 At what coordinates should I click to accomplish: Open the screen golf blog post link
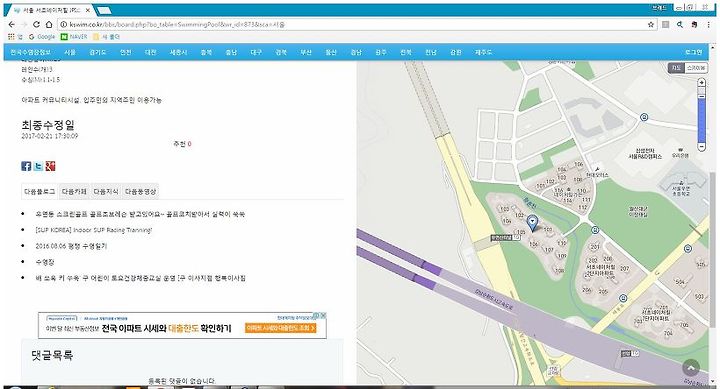(140, 214)
